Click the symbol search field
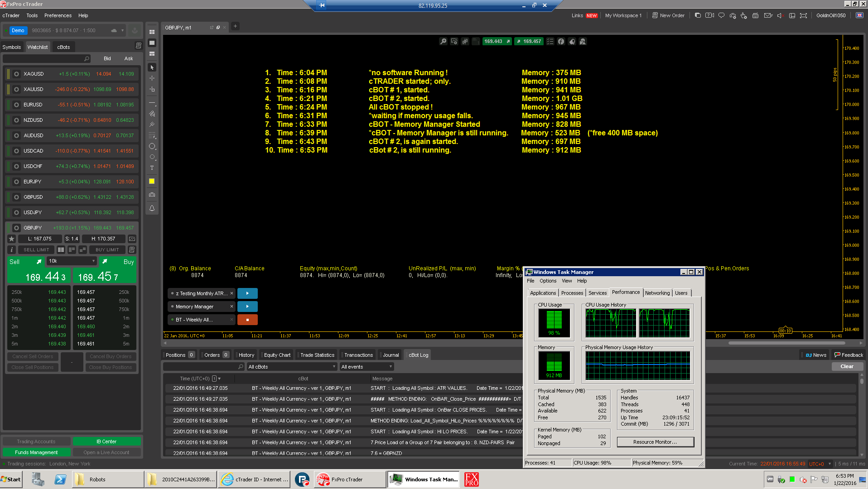Viewport: 868px width, 489px height. coord(47,59)
